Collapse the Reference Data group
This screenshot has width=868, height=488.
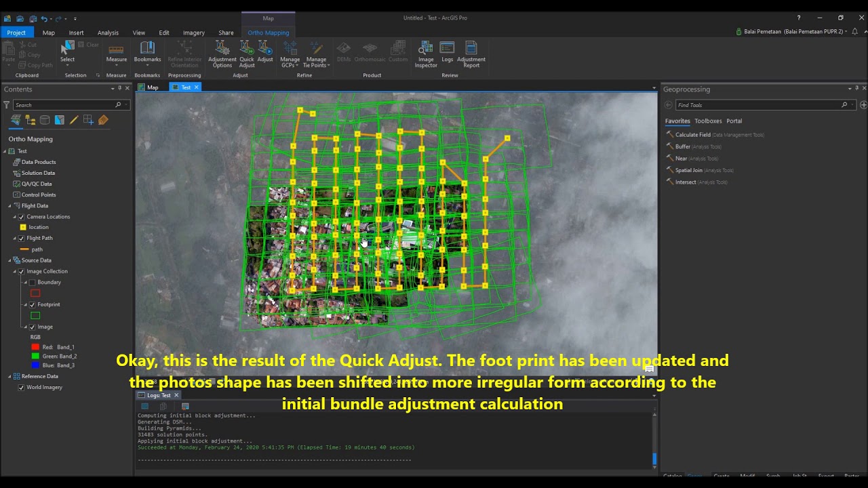(x=9, y=376)
